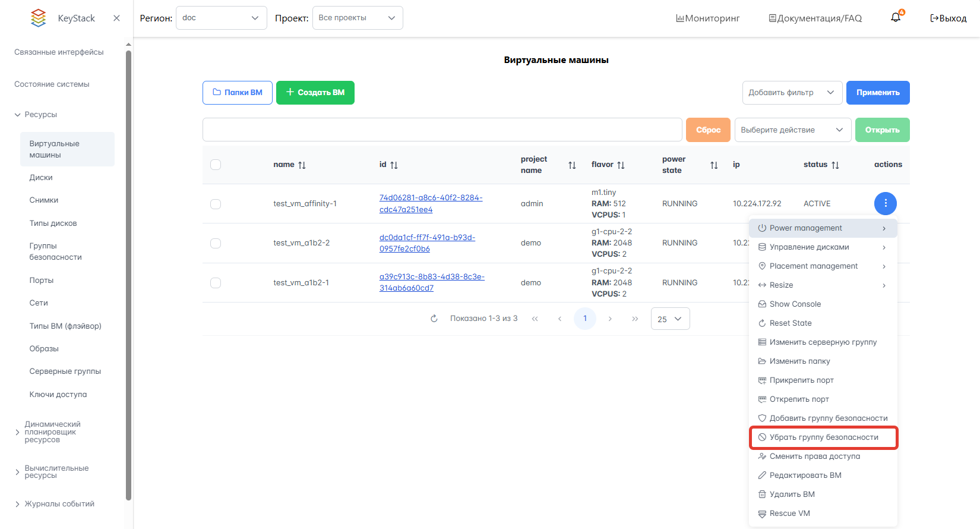Click the search input field above table
This screenshot has height=529, width=980.
(x=442, y=130)
